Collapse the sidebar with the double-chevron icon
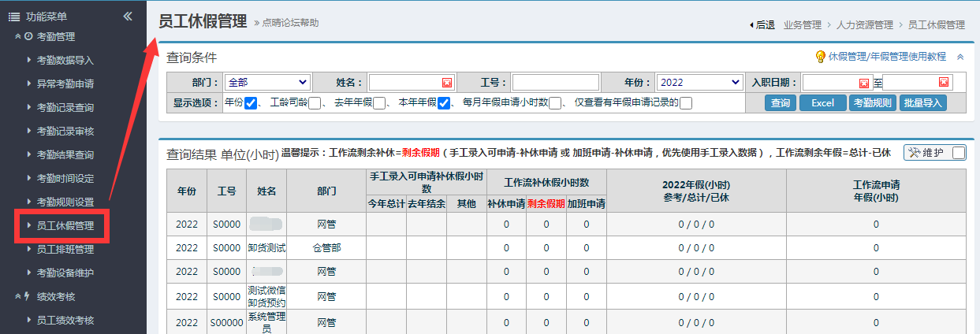Screen dimensions: 980x334 point(128,17)
